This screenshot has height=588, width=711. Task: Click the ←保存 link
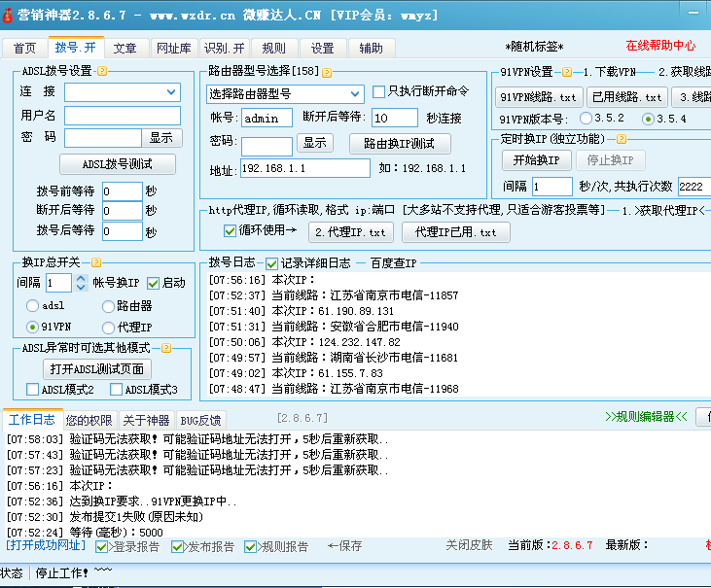pyautogui.click(x=344, y=546)
